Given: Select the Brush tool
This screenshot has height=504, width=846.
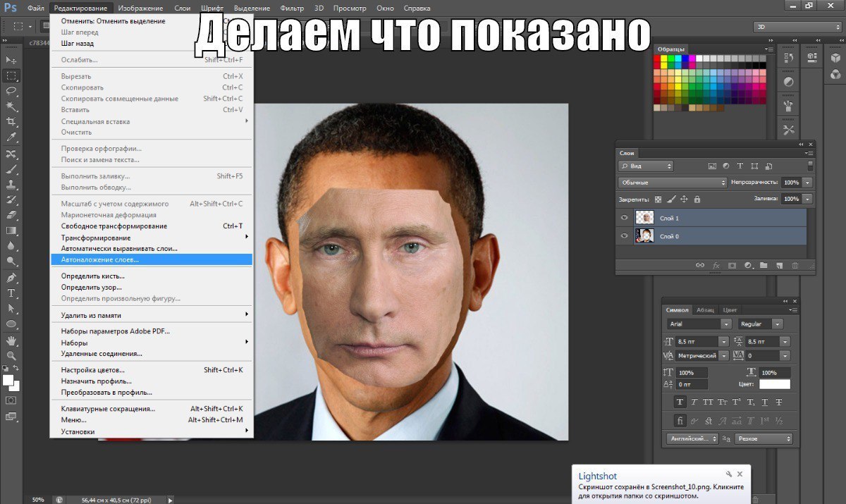Looking at the screenshot, I should pos(11,169).
